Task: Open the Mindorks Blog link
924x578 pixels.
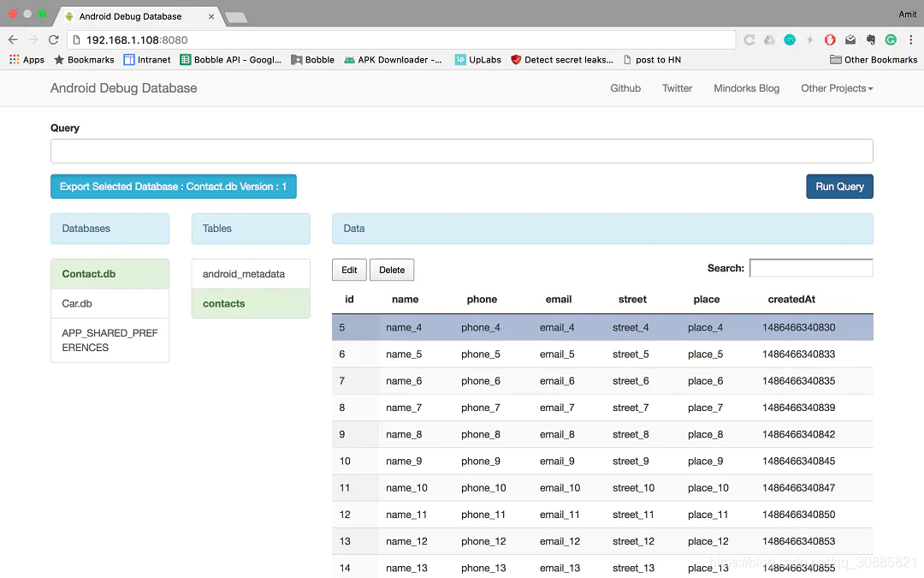Action: 746,88
